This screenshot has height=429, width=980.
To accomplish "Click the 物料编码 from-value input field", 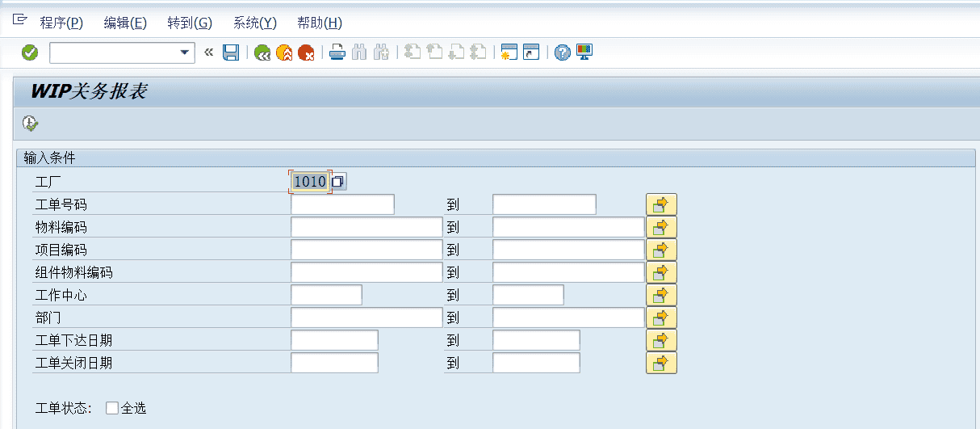I will click(x=366, y=227).
